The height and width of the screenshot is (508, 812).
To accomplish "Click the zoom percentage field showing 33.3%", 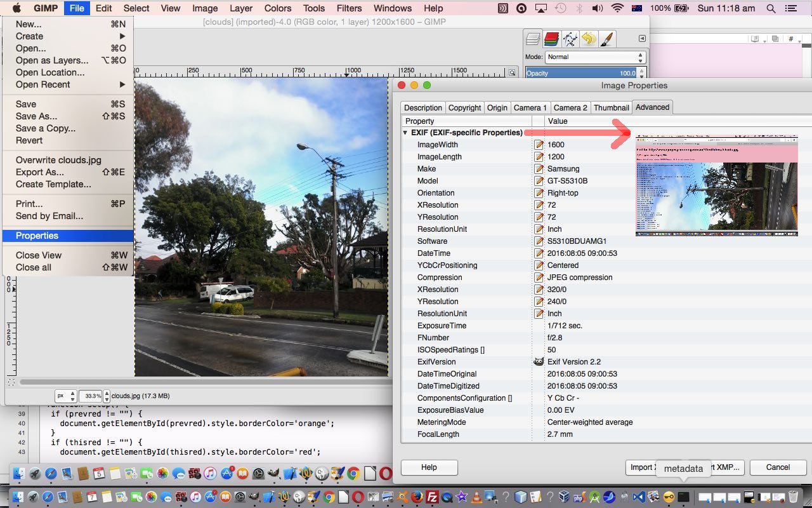I will tap(90, 396).
